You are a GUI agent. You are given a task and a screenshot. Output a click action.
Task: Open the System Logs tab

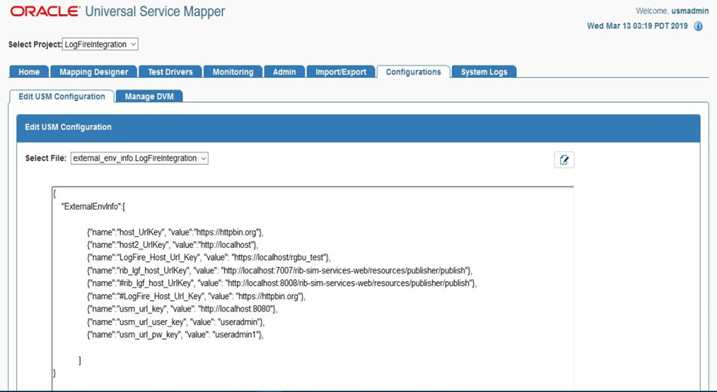(484, 72)
